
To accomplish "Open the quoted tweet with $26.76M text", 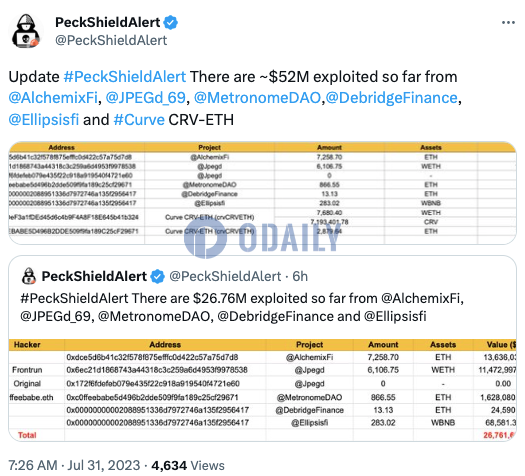I will pyautogui.click(x=242, y=307).
